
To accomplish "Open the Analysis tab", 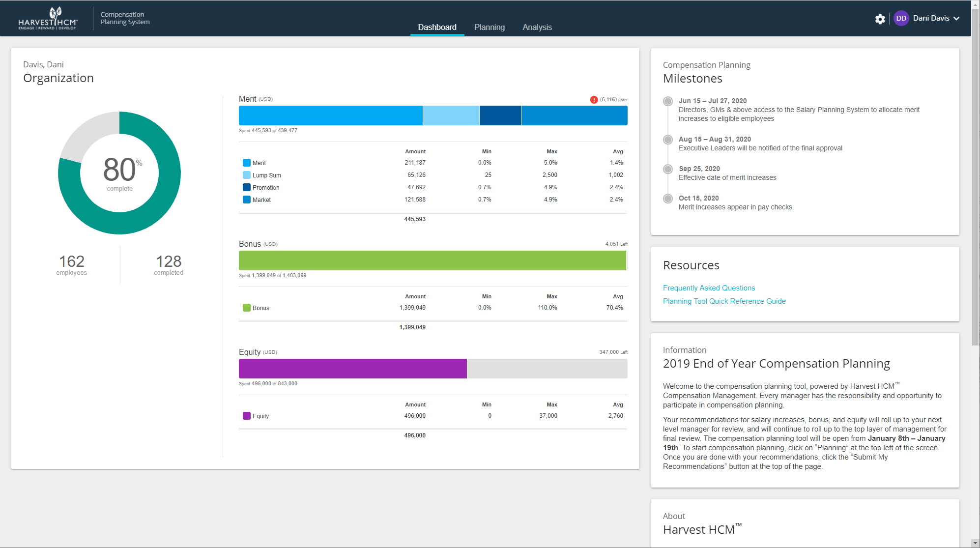I will pyautogui.click(x=537, y=27).
